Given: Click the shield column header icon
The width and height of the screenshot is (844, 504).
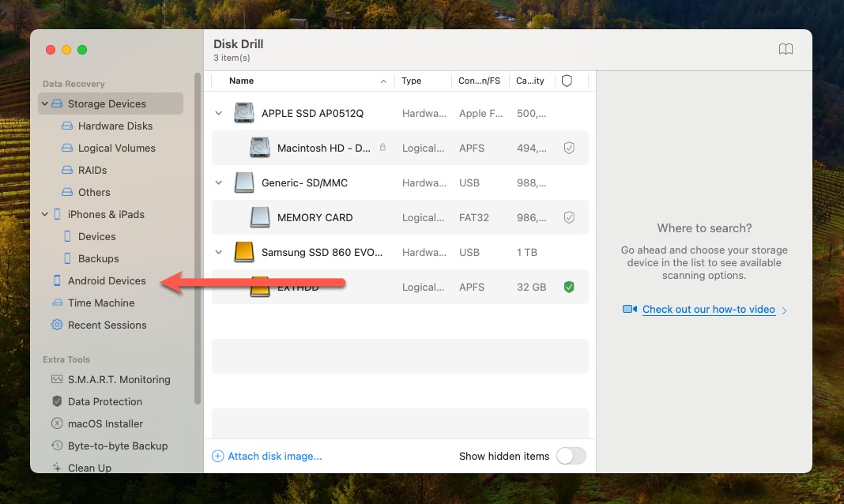Looking at the screenshot, I should [567, 81].
